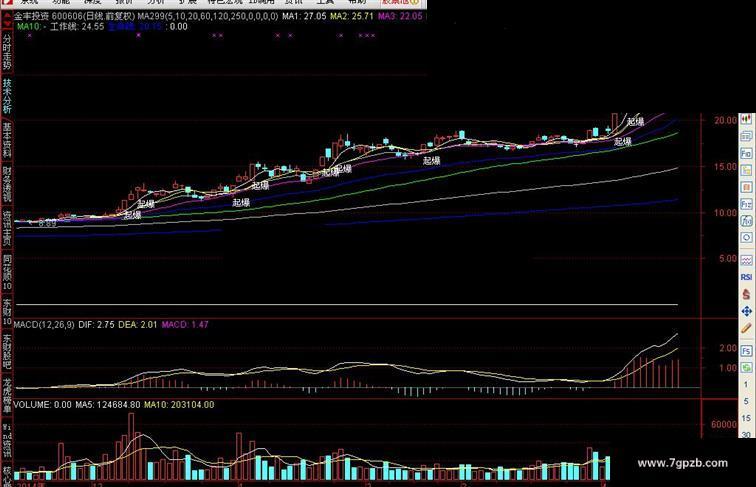Viewport: 756px width, 487px height.
Task: Click the red down arrow beside stock title
Action: [x=7, y=24]
